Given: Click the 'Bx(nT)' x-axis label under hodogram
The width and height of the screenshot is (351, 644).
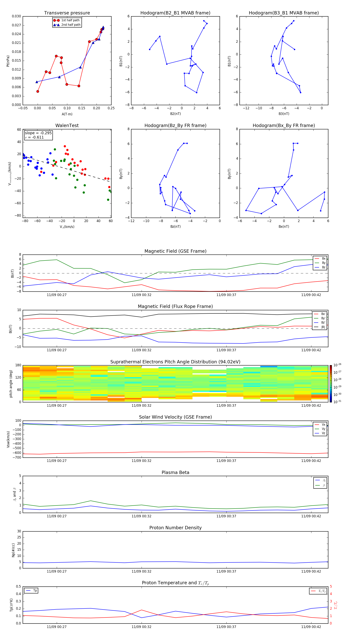Looking at the screenshot, I should pos(284,227).
